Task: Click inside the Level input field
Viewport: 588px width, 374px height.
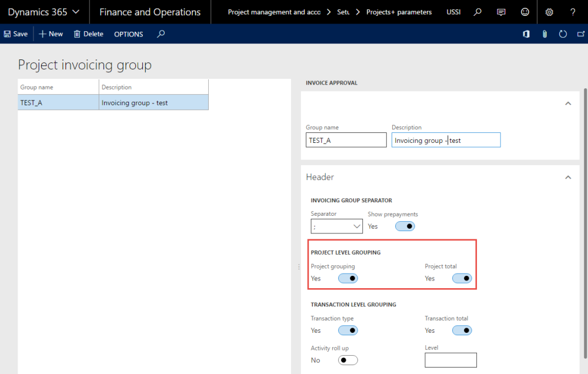Action: [450, 359]
